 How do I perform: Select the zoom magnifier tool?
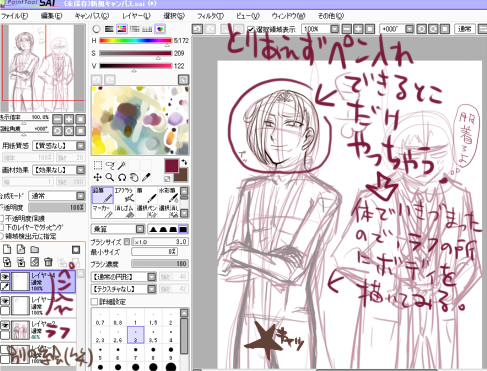click(x=110, y=177)
